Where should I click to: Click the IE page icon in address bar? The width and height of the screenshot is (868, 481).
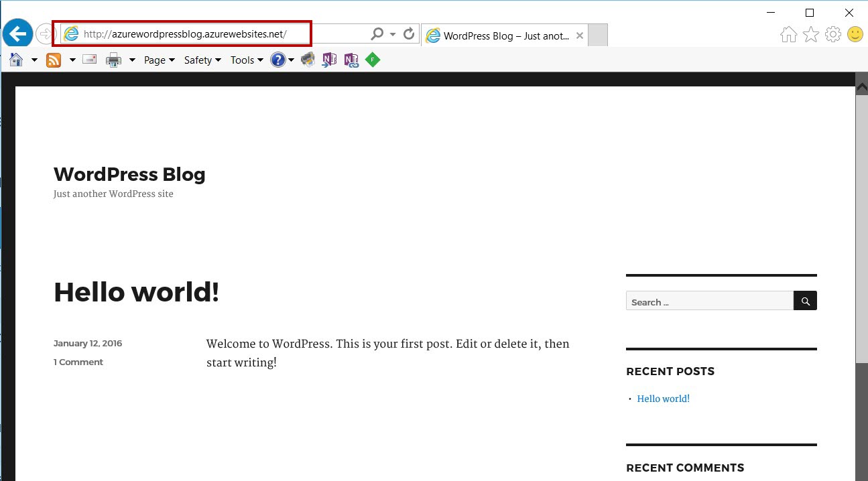point(71,34)
